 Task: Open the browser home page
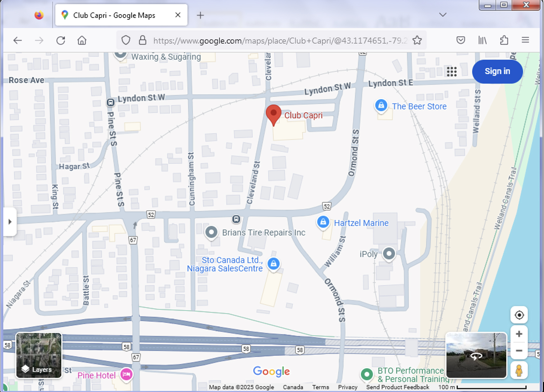82,40
